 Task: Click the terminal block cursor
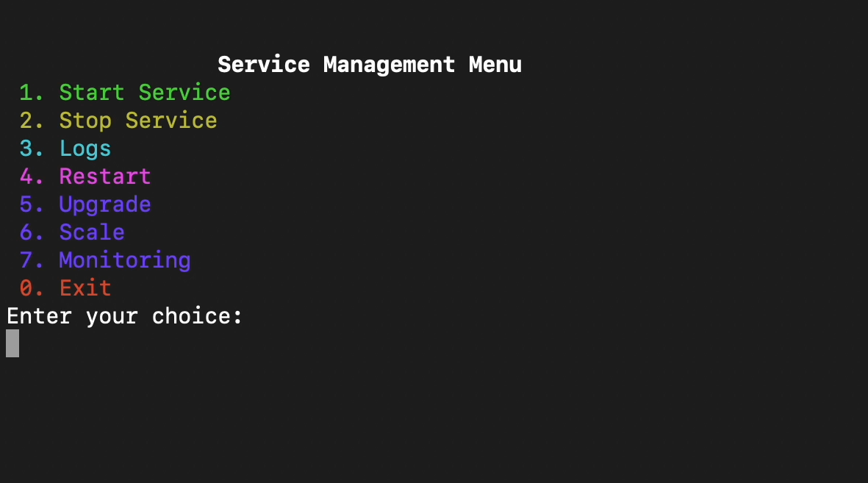pyautogui.click(x=12, y=343)
